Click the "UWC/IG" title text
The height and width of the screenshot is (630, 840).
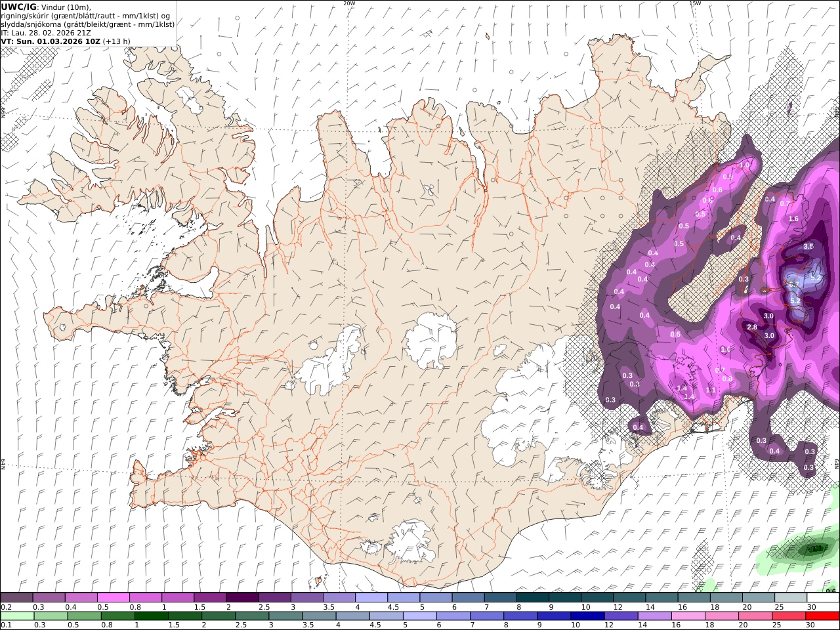coord(19,7)
